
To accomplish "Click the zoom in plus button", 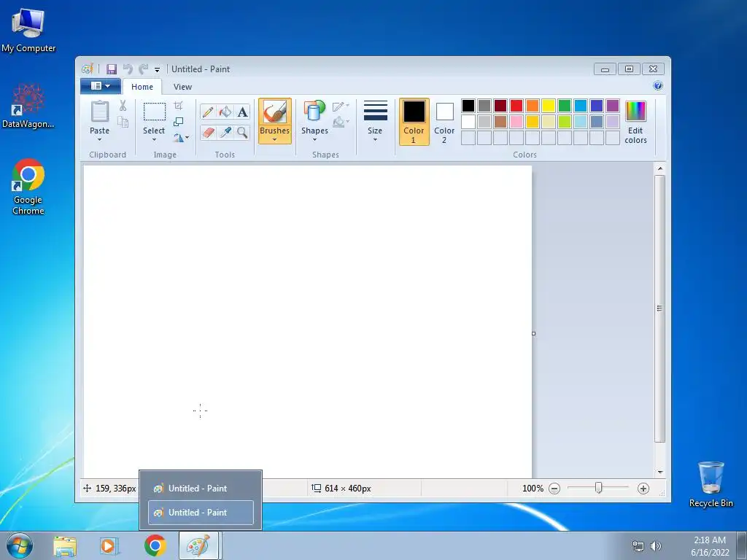I will click(643, 489).
